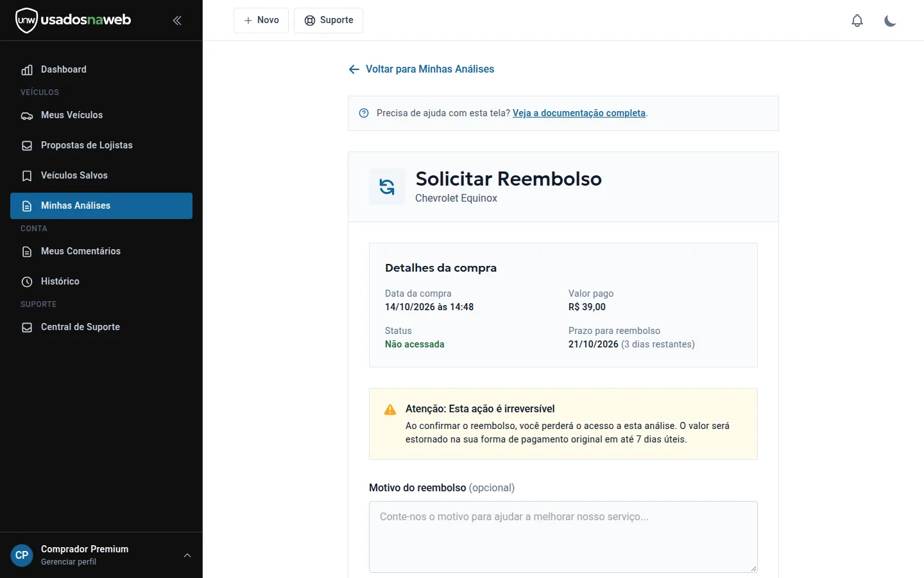Click the 'R$ 39,00' value
Image resolution: width=924 pixels, height=578 pixels.
pos(587,307)
